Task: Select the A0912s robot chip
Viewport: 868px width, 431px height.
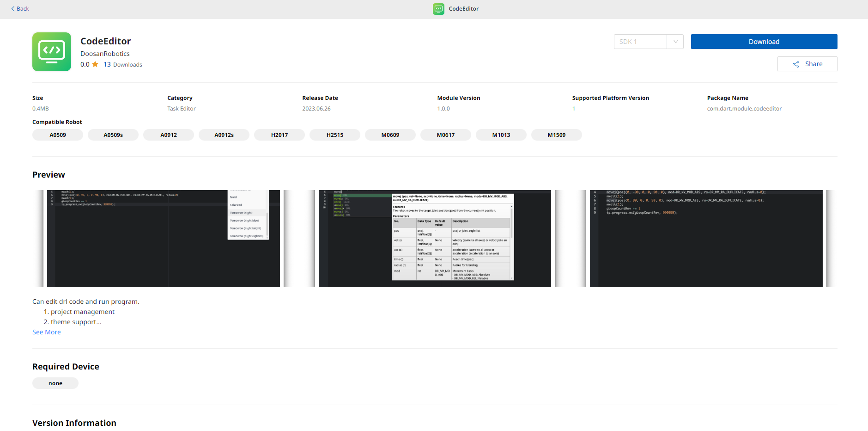Action: (x=224, y=135)
